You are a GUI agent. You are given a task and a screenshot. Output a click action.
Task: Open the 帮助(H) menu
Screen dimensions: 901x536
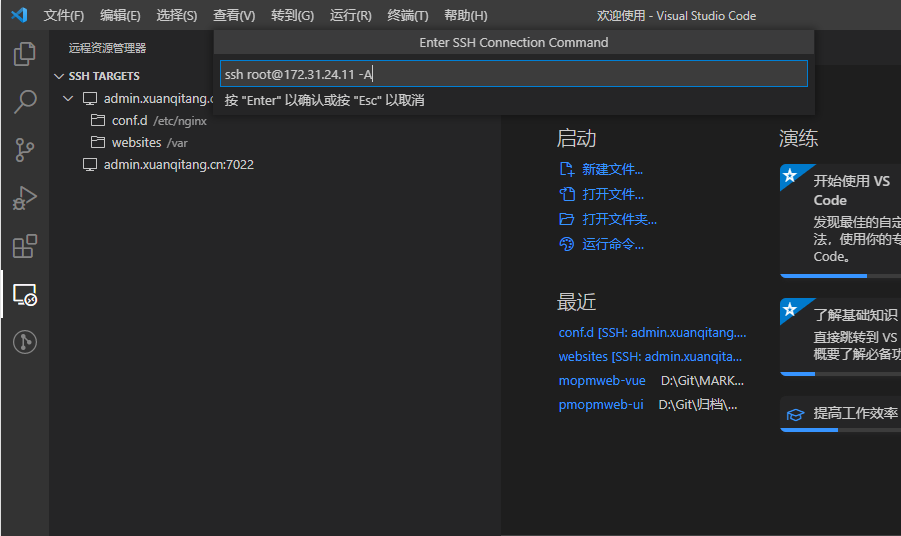pos(465,16)
